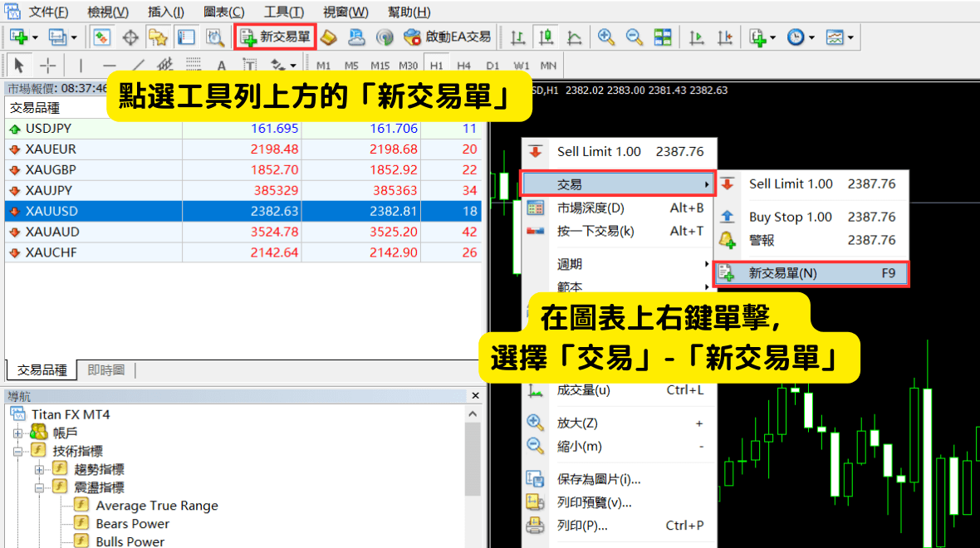Expand the 帳戶 tree node

pos(17,433)
